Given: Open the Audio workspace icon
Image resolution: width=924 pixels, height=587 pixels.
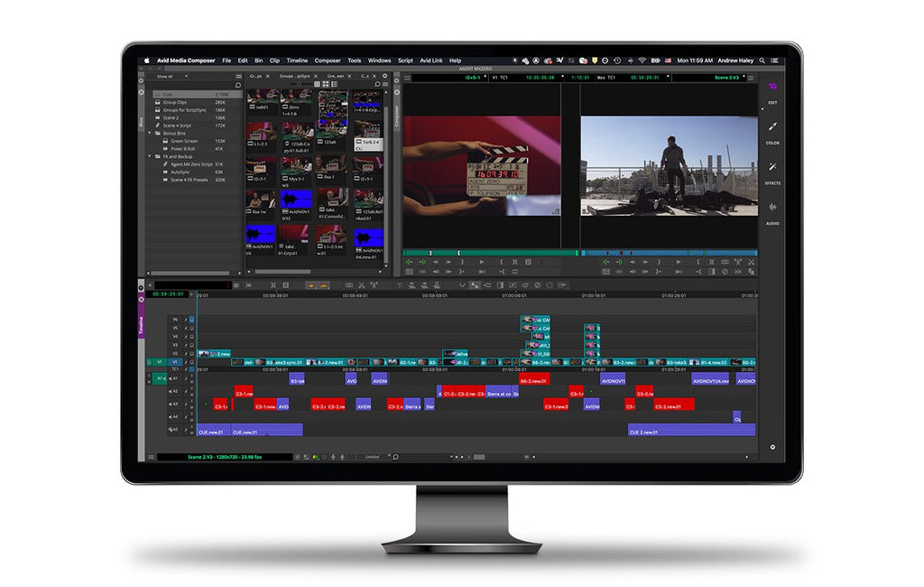Looking at the screenshot, I should pos(772,207).
